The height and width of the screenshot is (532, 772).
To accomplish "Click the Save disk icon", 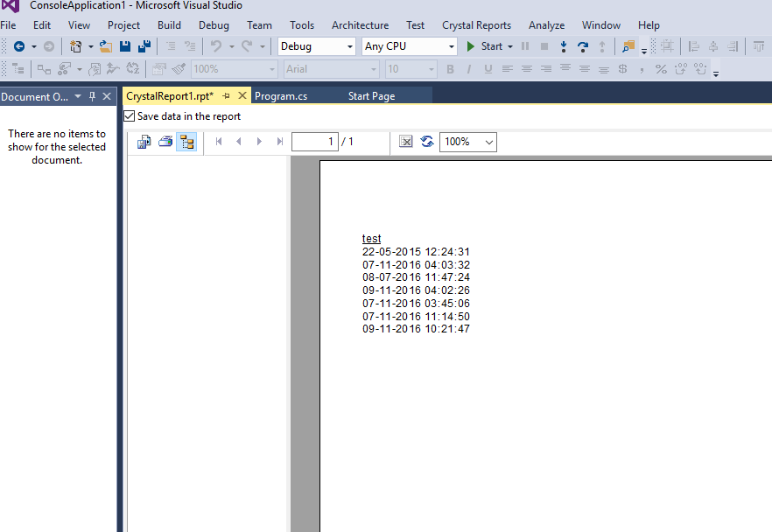I will (x=125, y=46).
